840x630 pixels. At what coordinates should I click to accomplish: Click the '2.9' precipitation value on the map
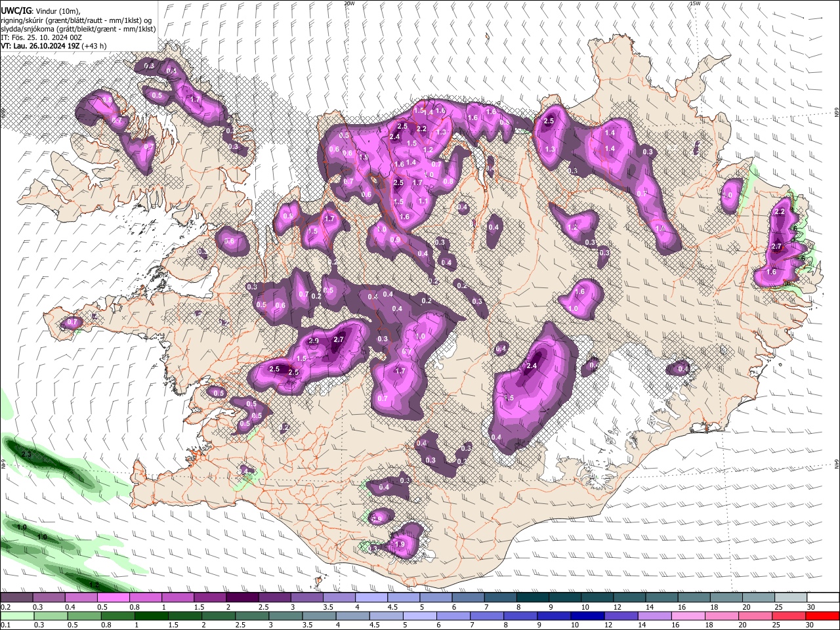[314, 341]
